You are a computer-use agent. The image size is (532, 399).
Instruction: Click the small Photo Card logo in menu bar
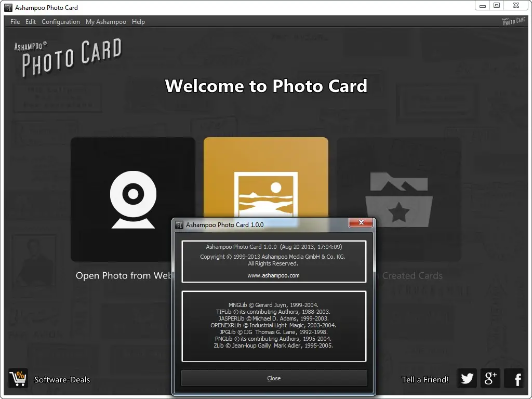coord(514,21)
